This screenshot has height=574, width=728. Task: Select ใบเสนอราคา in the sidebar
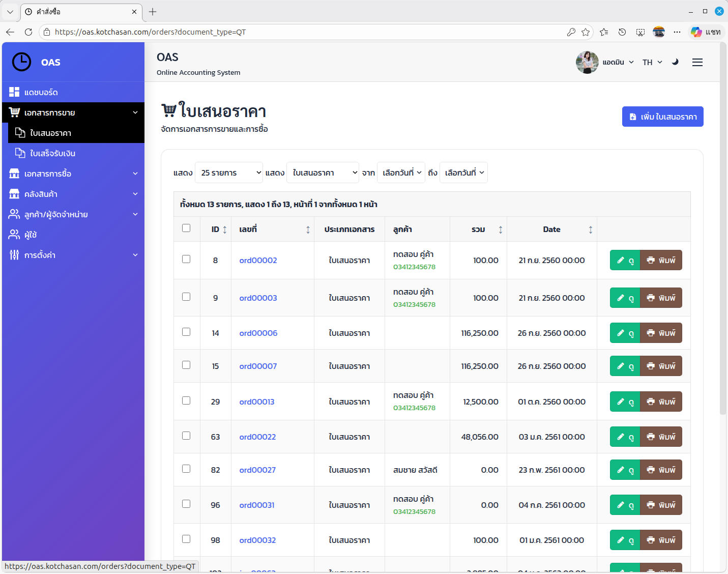pyautogui.click(x=76, y=133)
